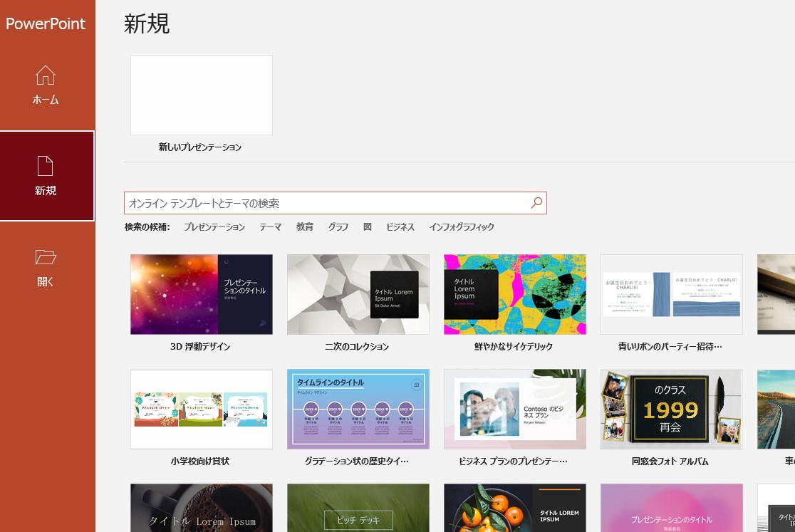795x532 pixels.
Task: Focus the online template and theme search field
Action: (335, 203)
